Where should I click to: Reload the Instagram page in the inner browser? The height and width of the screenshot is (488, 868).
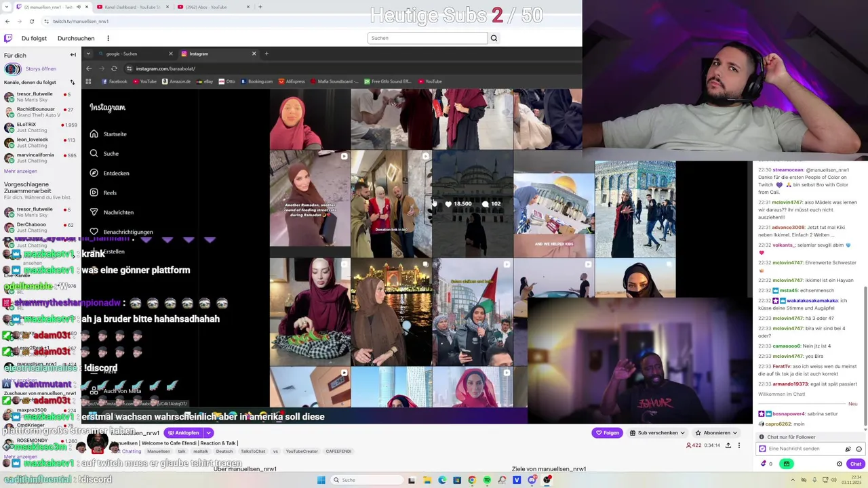(114, 68)
